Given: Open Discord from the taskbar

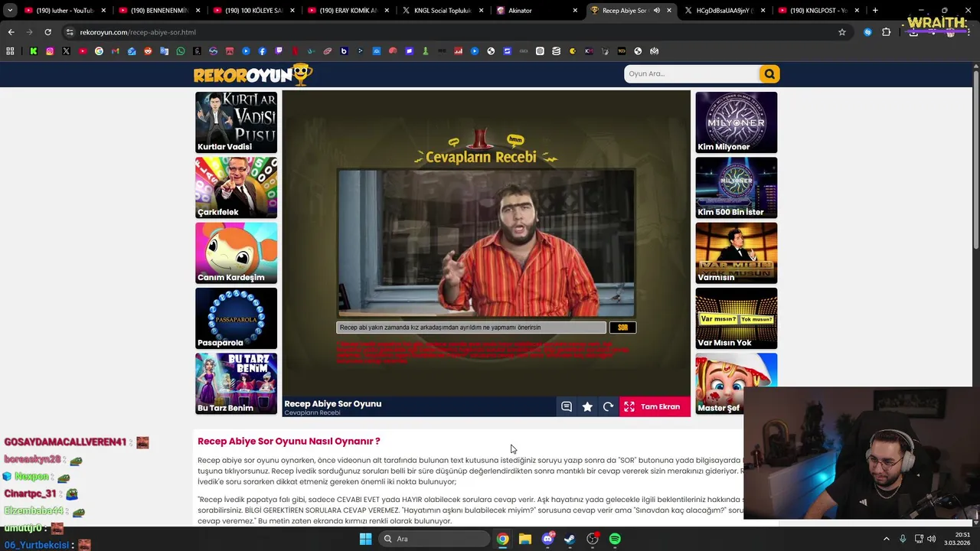Looking at the screenshot, I should [547, 539].
